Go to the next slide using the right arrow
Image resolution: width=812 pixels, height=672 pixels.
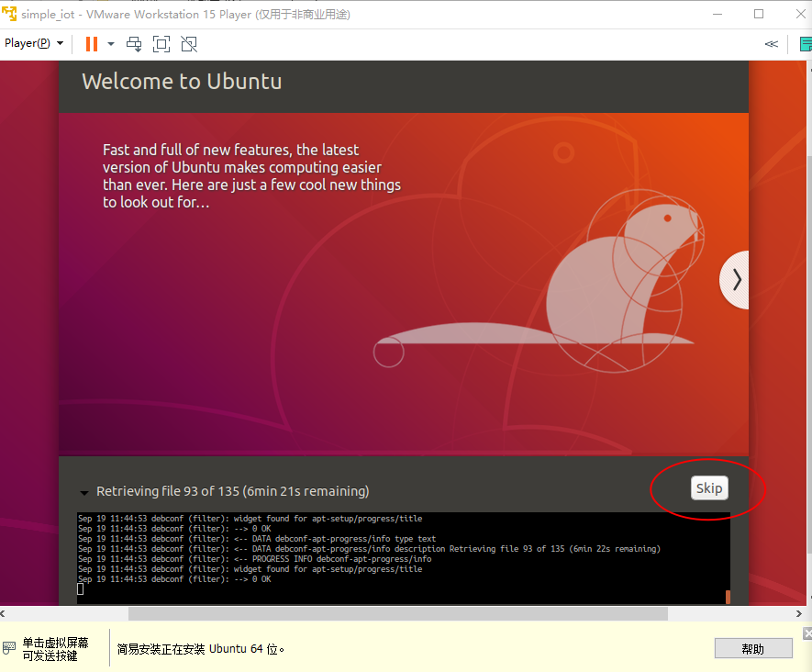735,280
